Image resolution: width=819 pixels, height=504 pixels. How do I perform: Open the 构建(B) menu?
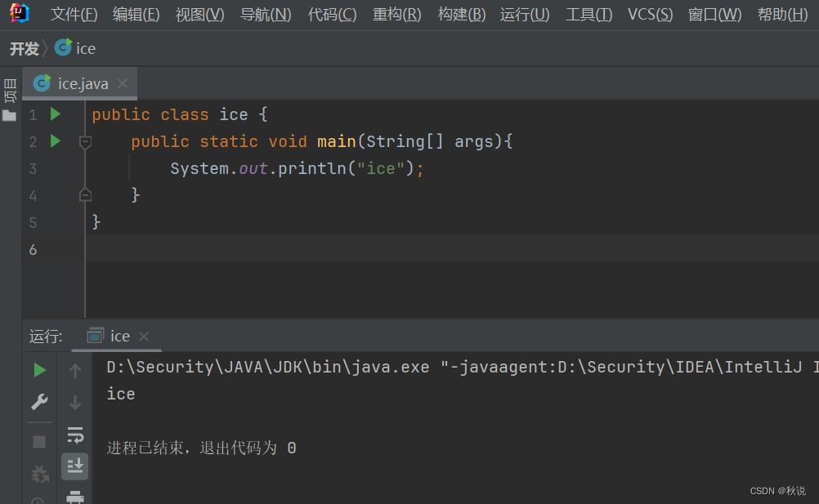pyautogui.click(x=462, y=15)
